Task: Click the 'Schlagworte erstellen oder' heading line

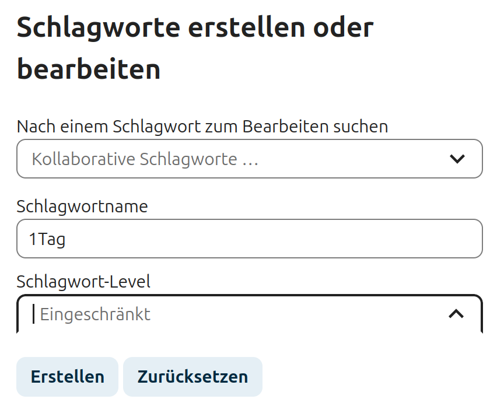Action: tap(195, 27)
